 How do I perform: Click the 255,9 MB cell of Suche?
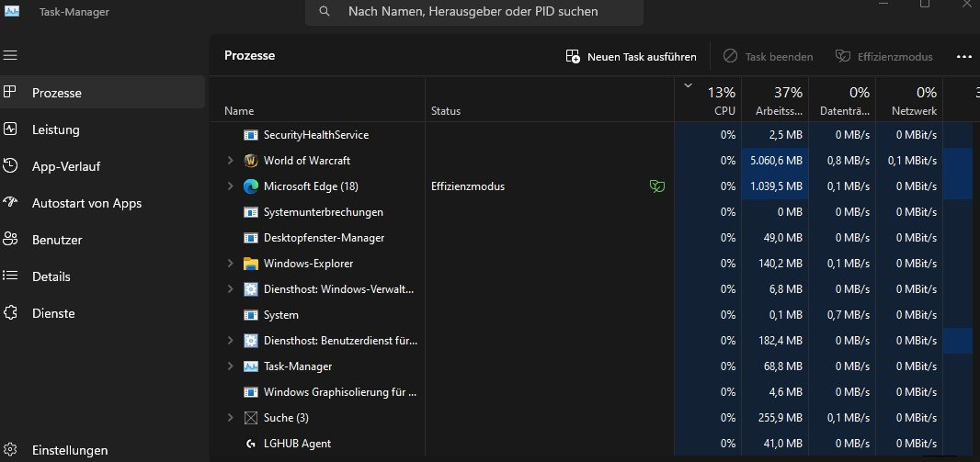pos(775,418)
